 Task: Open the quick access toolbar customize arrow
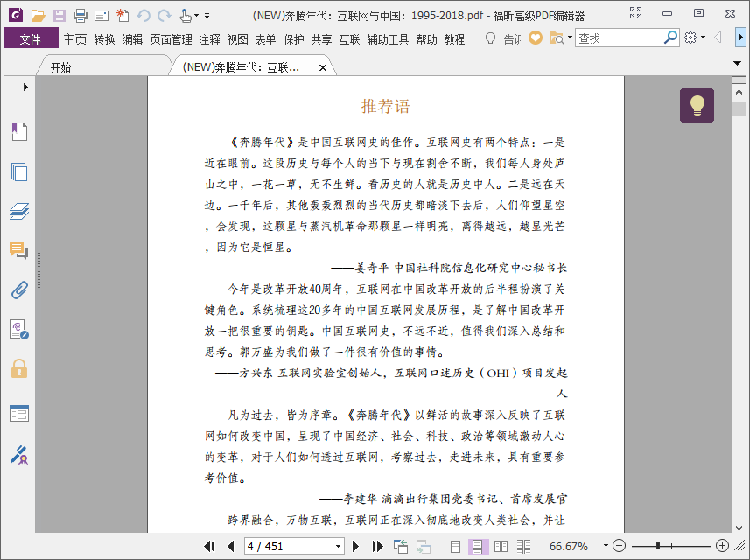point(207,16)
